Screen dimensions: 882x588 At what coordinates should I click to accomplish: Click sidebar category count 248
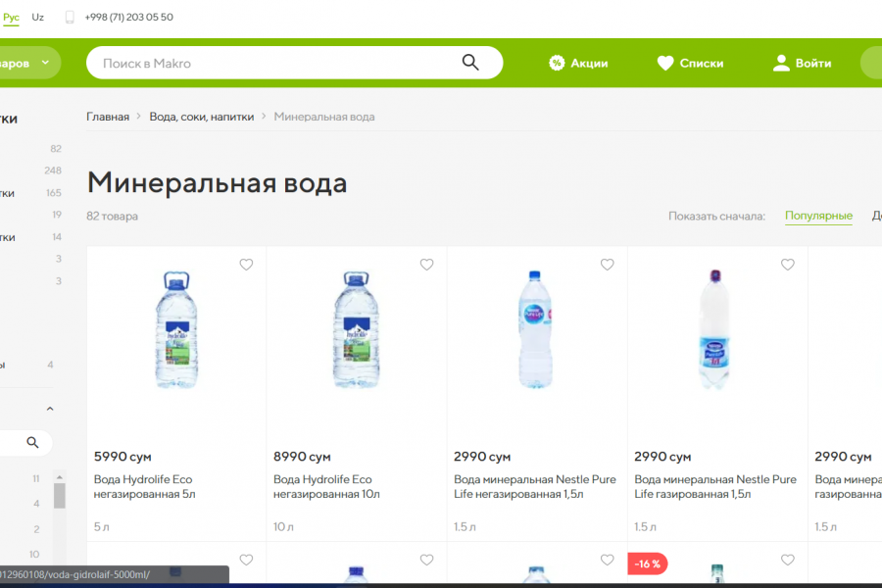click(x=53, y=171)
